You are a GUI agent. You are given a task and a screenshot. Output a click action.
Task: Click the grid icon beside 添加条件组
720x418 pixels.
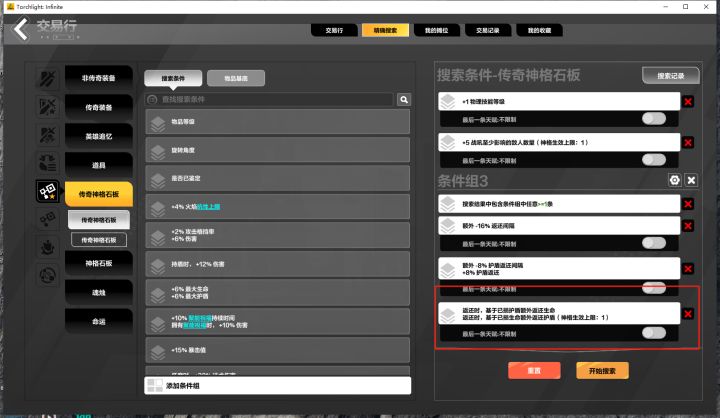tap(155, 385)
